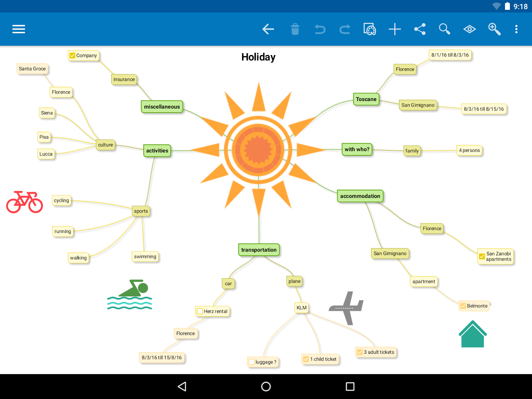This screenshot has width=532, height=399.
Task: Uncheck the Belmonte checkbox
Action: pos(463,306)
